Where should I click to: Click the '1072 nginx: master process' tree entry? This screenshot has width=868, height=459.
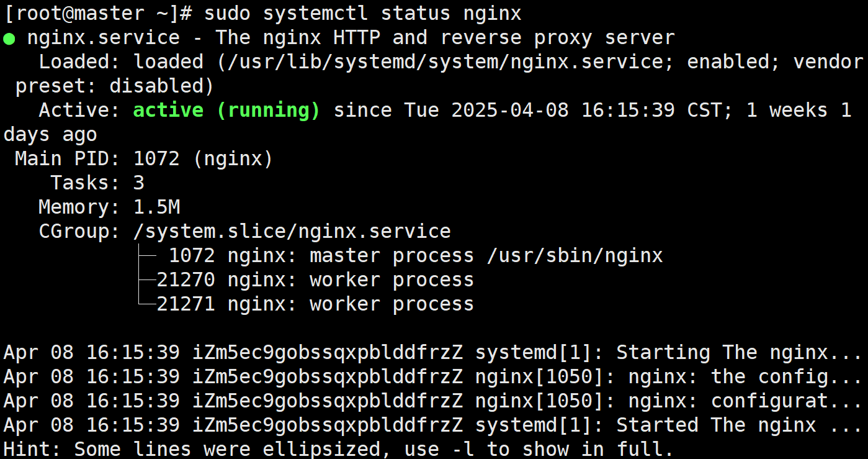point(321,256)
